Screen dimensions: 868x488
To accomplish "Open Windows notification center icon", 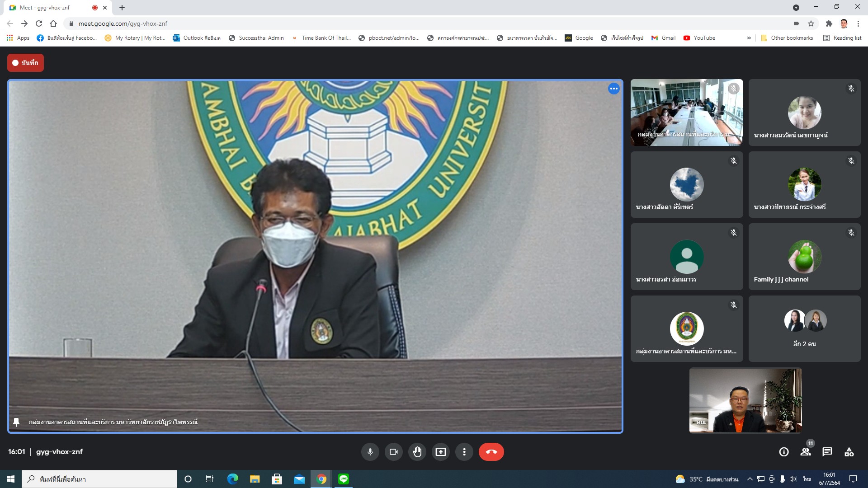I will click(853, 479).
